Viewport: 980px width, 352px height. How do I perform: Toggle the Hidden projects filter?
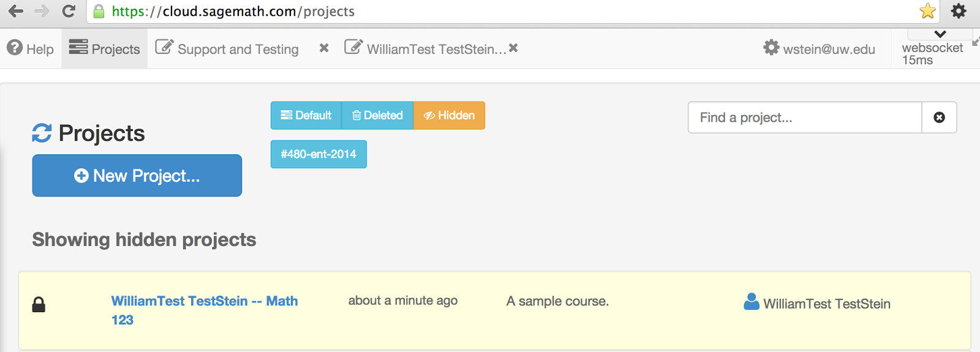tap(449, 116)
